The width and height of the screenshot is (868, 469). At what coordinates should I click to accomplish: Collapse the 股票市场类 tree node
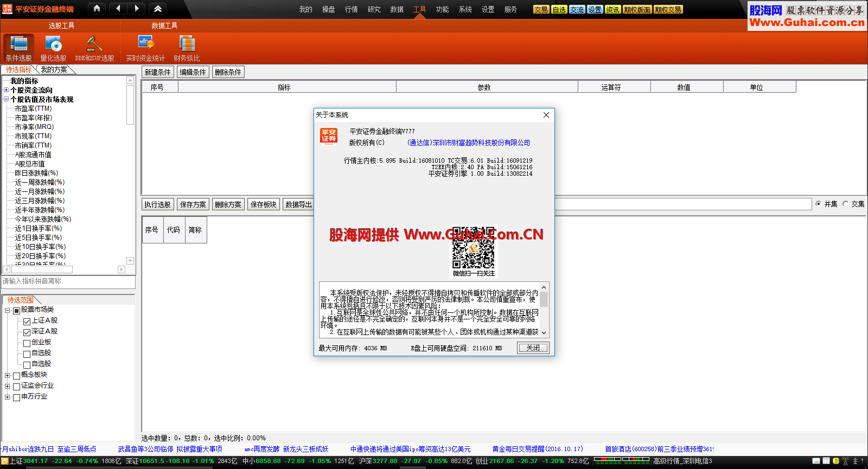pyautogui.click(x=8, y=311)
